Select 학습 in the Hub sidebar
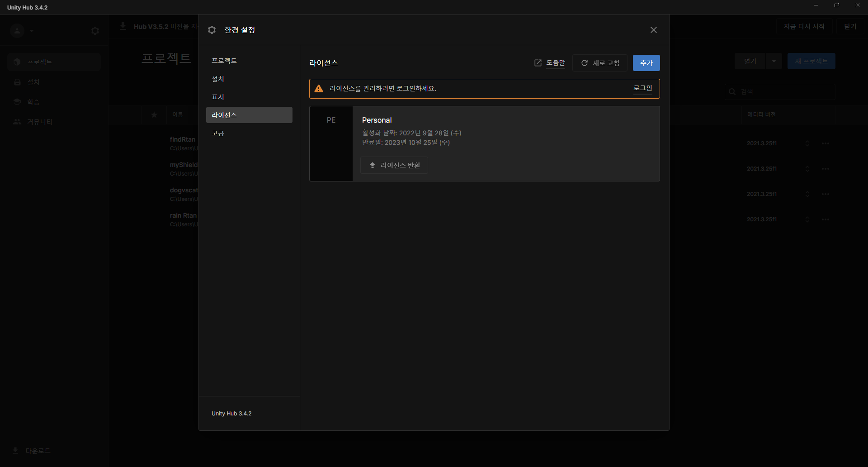The height and width of the screenshot is (467, 868). [54, 102]
